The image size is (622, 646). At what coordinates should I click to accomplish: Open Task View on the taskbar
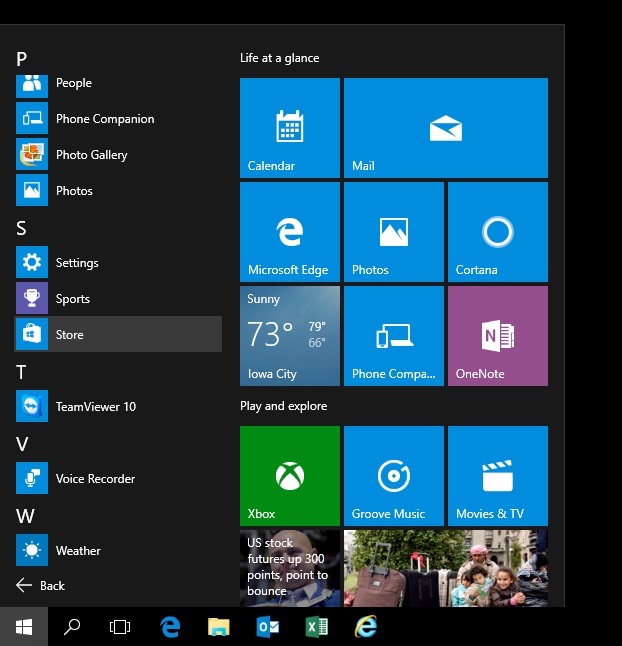point(120,627)
